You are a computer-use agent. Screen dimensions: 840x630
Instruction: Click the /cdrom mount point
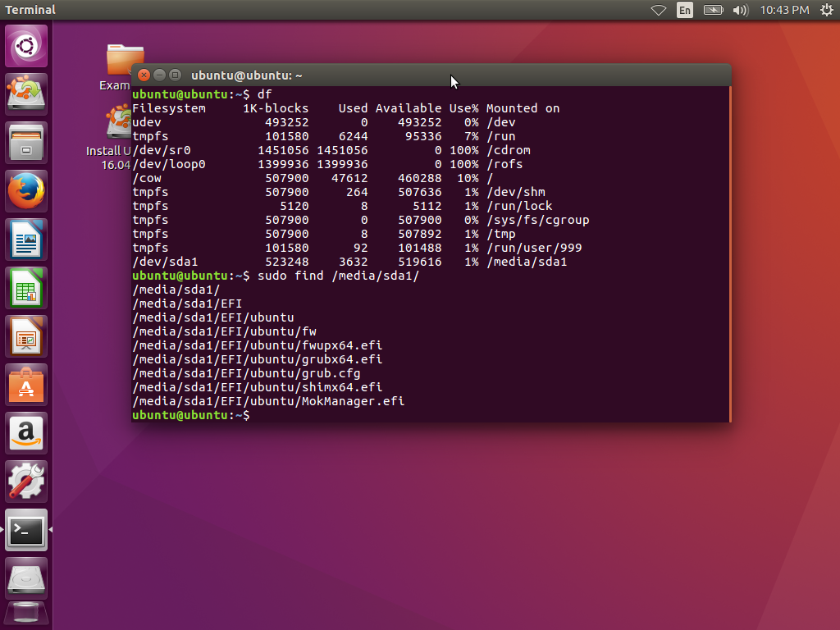pyautogui.click(x=509, y=151)
